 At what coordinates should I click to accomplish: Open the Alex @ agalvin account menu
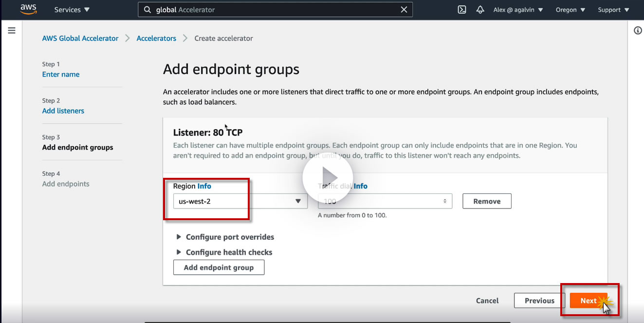pyautogui.click(x=518, y=10)
